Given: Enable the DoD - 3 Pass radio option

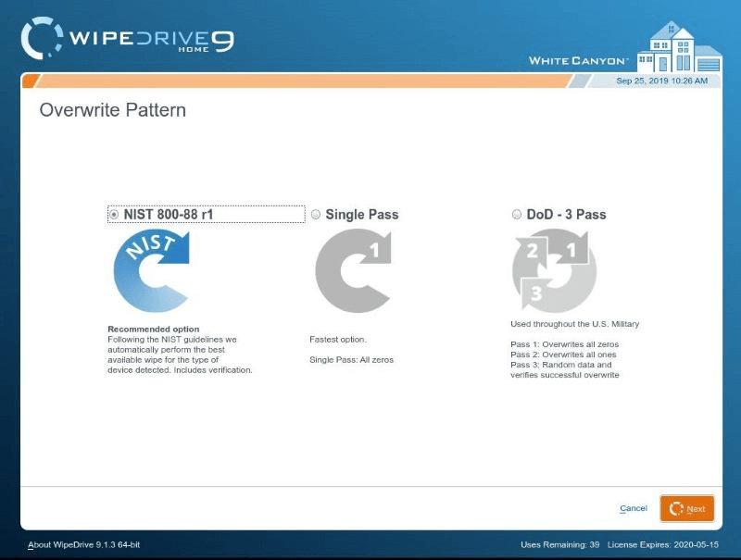Looking at the screenshot, I should click(x=517, y=215).
